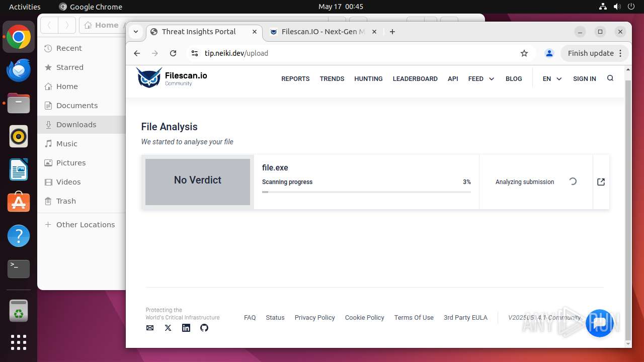The height and width of the screenshot is (362, 644).
Task: Open the 3rd Party EULA link
Action: pos(465,318)
